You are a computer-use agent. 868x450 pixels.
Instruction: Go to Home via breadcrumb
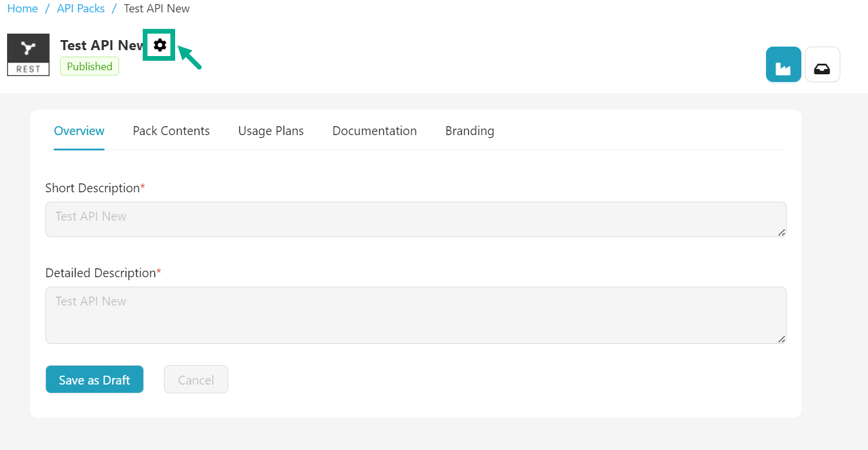point(22,9)
